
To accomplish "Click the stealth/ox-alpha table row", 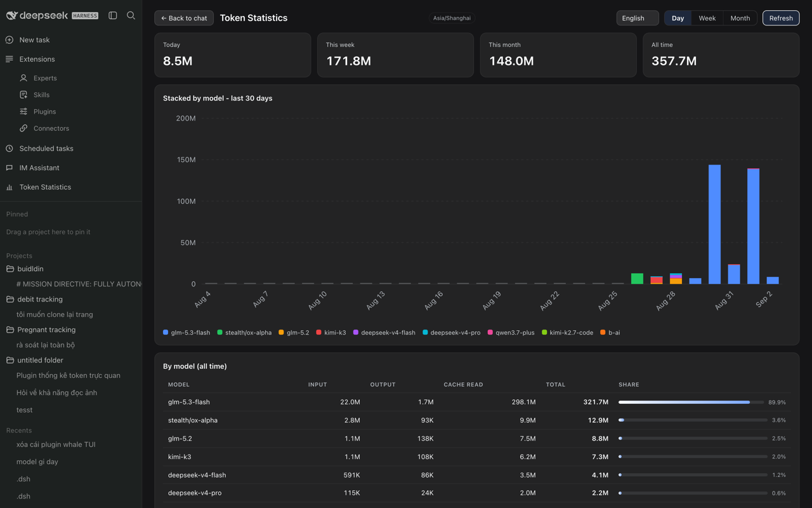I will [476, 420].
